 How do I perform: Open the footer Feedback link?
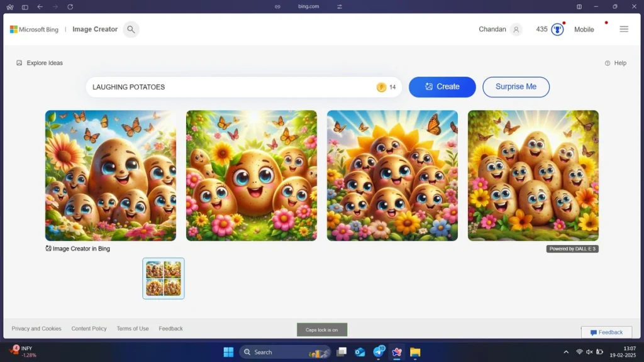click(x=171, y=328)
